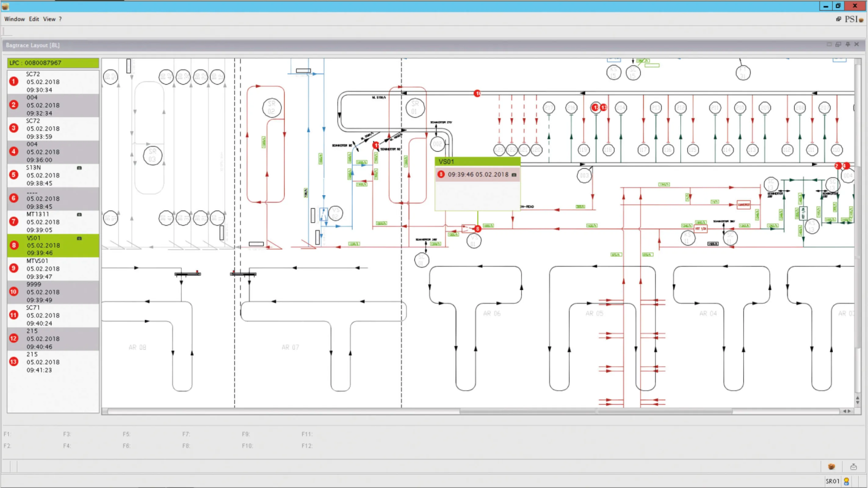Click the pin icon in Bagtrace Layout header

[x=848, y=45]
